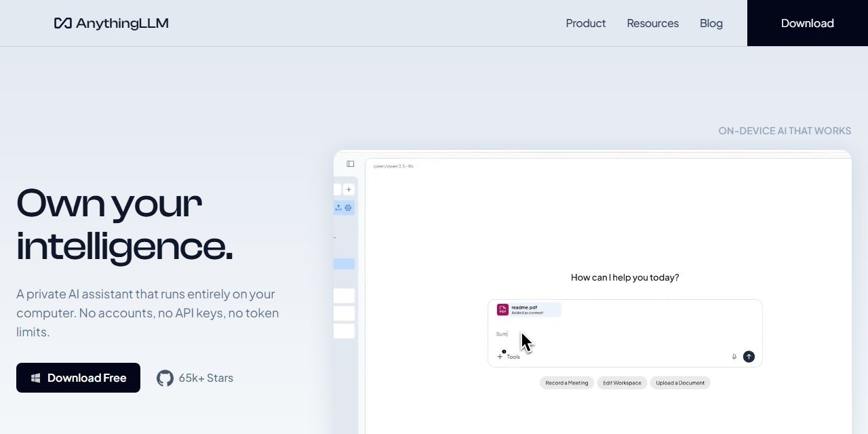
Task: Click the plus new workspace icon in sidebar
Action: tap(349, 190)
